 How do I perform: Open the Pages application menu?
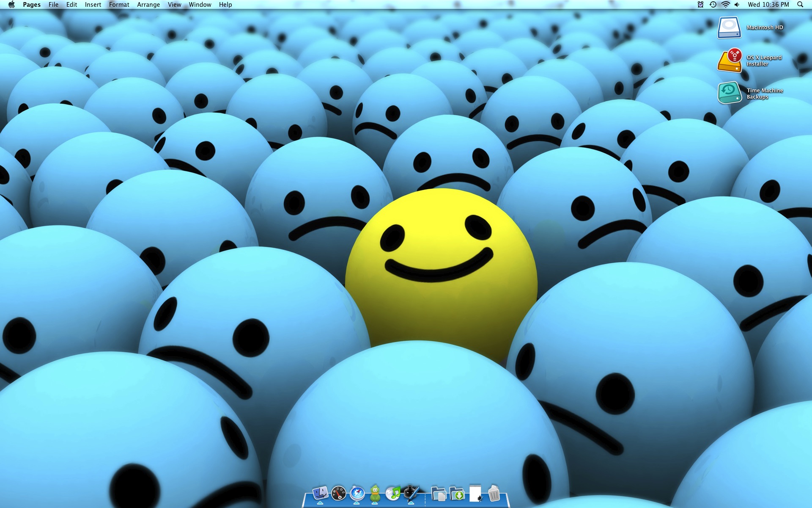tap(32, 5)
